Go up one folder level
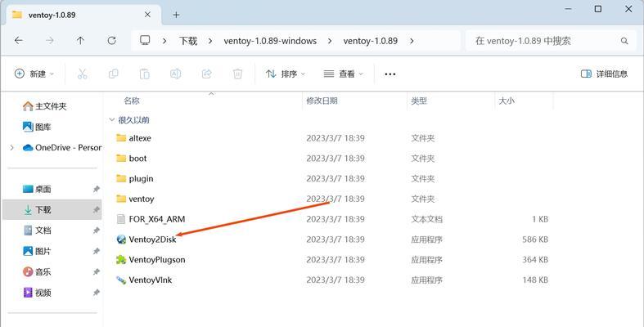Viewport: 644px width, 327px height. click(80, 40)
